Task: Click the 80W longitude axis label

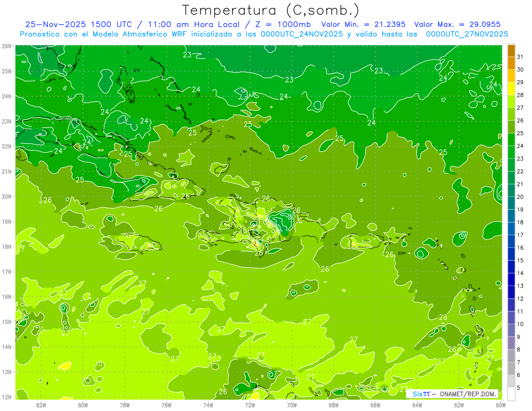Action: [x=83, y=405]
